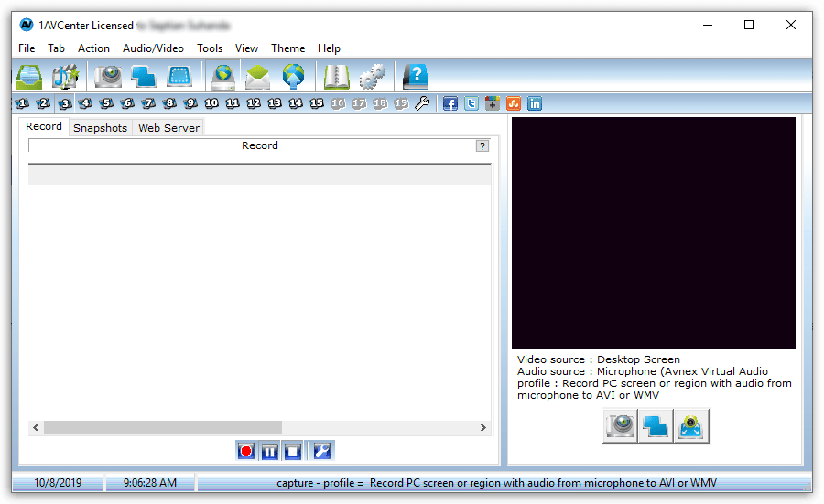
Task: Click the ? button in Record header
Action: (482, 145)
